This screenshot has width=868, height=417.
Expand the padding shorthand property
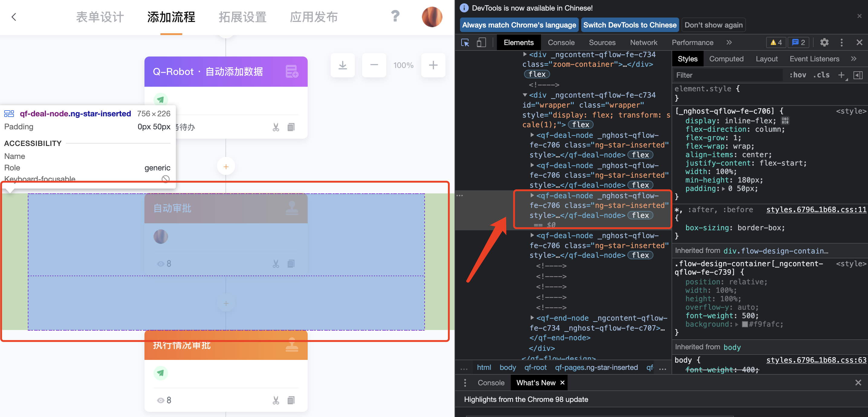click(723, 189)
